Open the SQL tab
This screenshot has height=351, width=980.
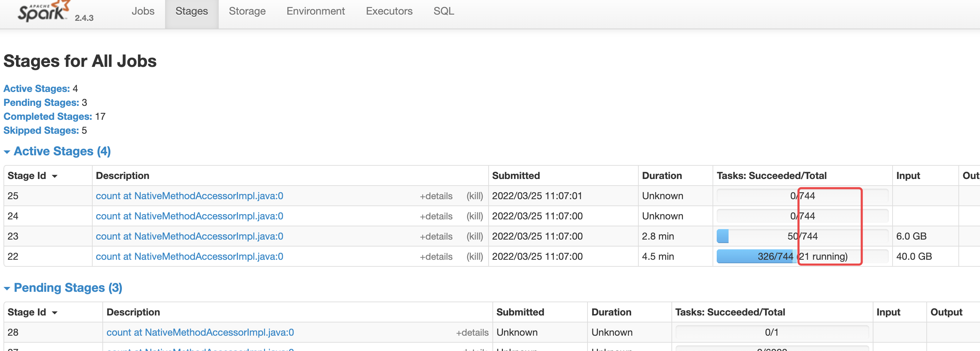click(443, 11)
